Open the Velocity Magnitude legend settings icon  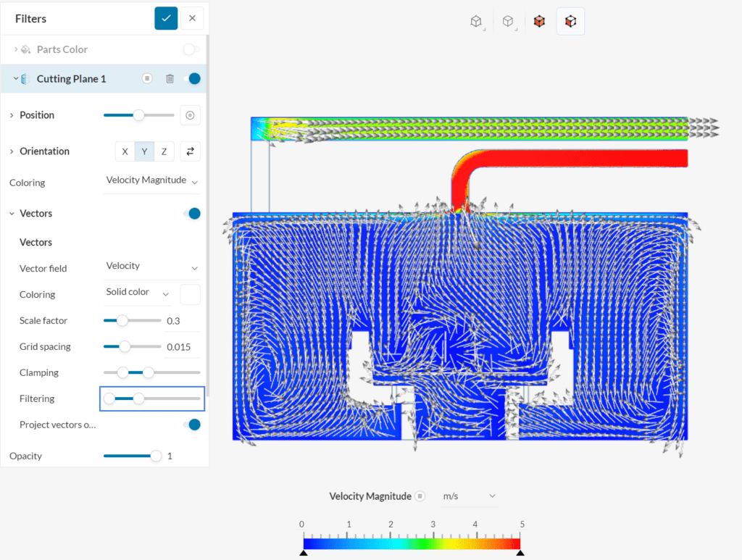[420, 496]
